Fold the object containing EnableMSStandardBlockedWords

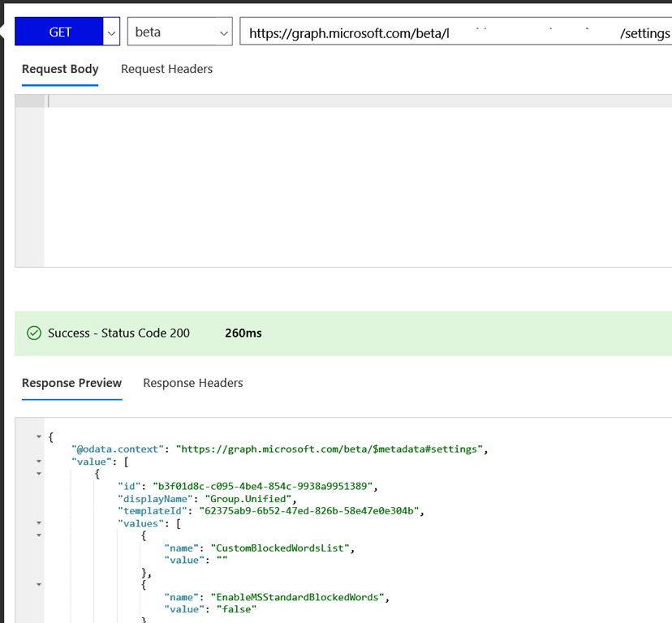[x=38, y=585]
